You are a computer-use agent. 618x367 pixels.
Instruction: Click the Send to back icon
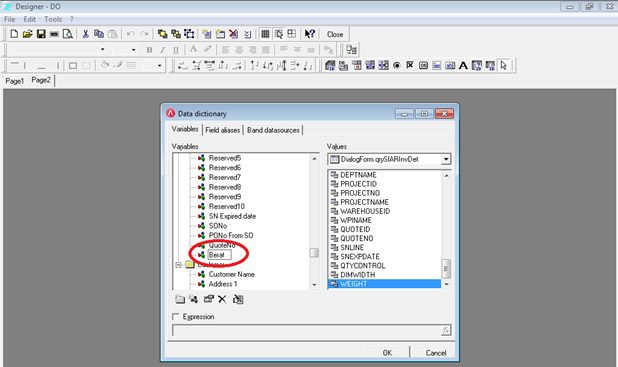point(176,34)
